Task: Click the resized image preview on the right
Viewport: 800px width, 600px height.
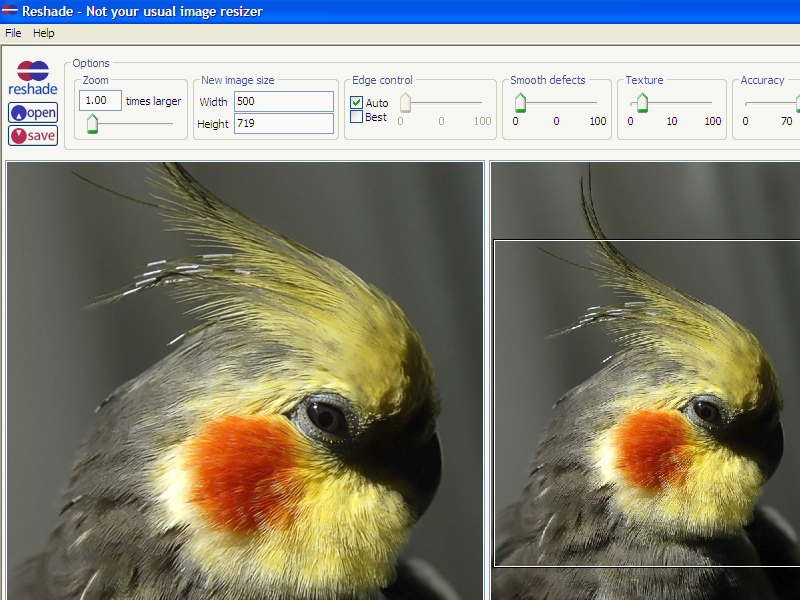Action: click(x=645, y=381)
